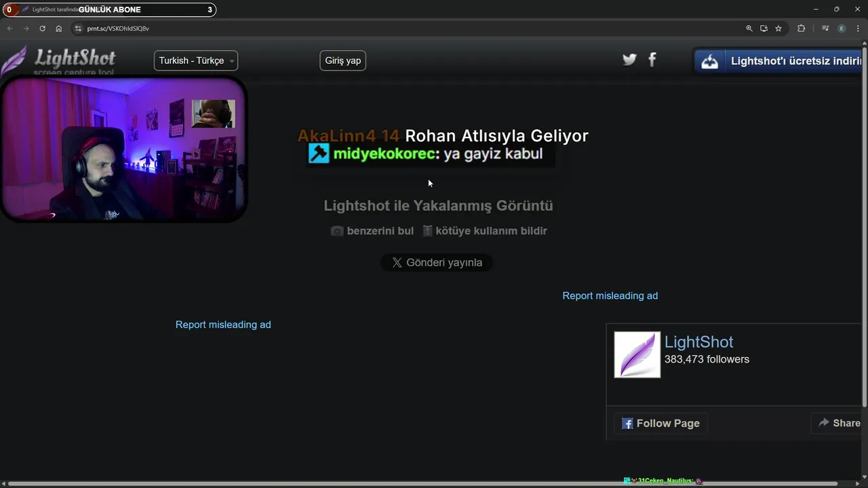Viewport: 868px width, 488px height.
Task: Click Report misleading ad on the right
Action: (x=610, y=296)
